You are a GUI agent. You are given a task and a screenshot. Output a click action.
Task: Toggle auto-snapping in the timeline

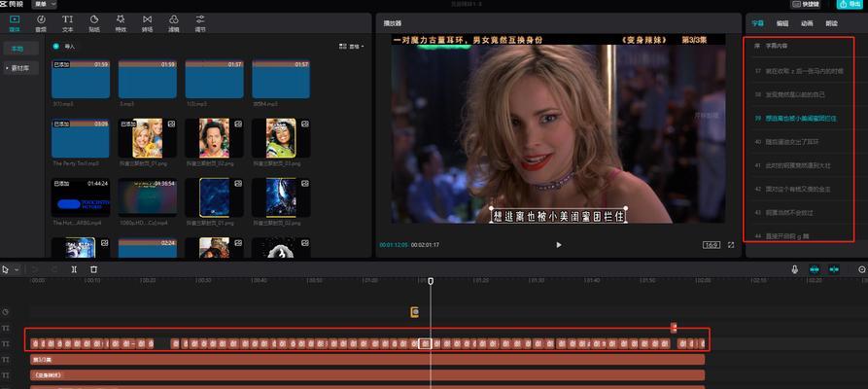click(x=834, y=269)
